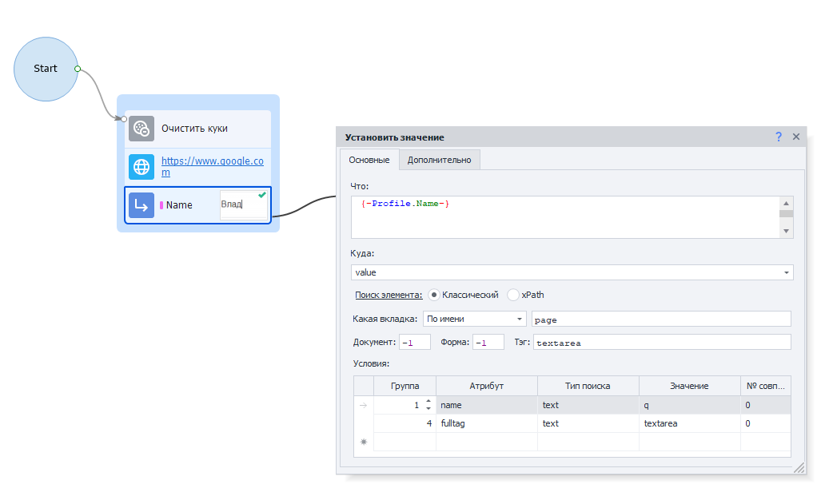The height and width of the screenshot is (504, 833).
Task: Click the green checkmark on Name block
Action: point(261,196)
